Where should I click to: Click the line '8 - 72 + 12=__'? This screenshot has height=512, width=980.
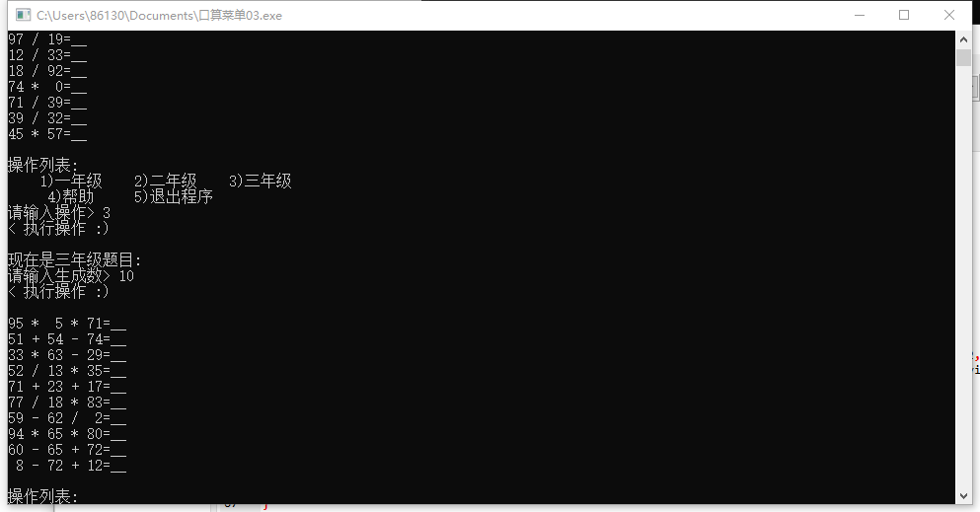tap(71, 466)
